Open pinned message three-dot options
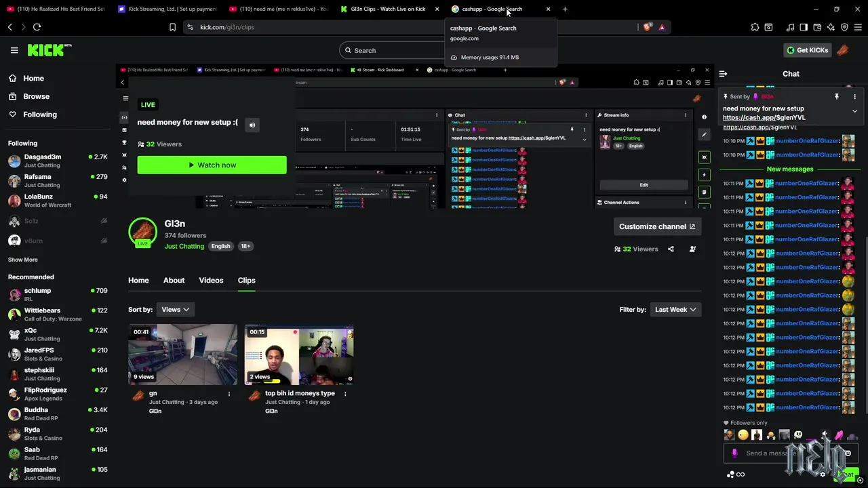 pyautogui.click(x=854, y=96)
